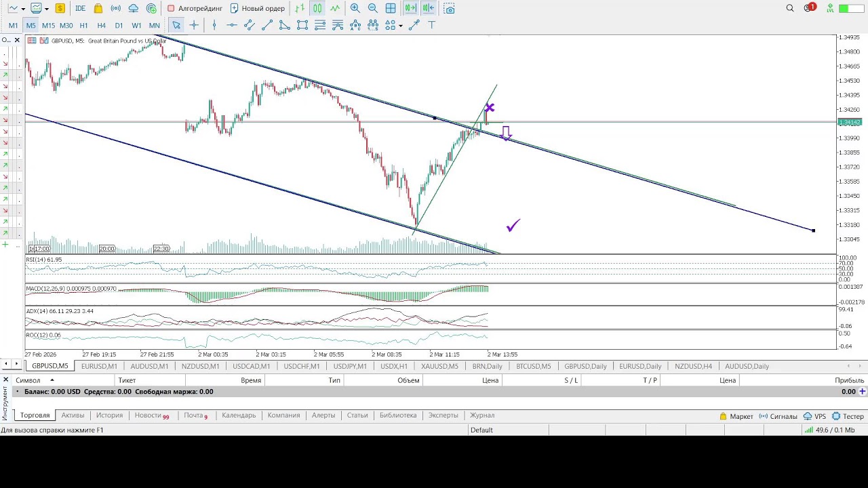Open the account profile icon with notification
868x488 pixels.
point(810,8)
